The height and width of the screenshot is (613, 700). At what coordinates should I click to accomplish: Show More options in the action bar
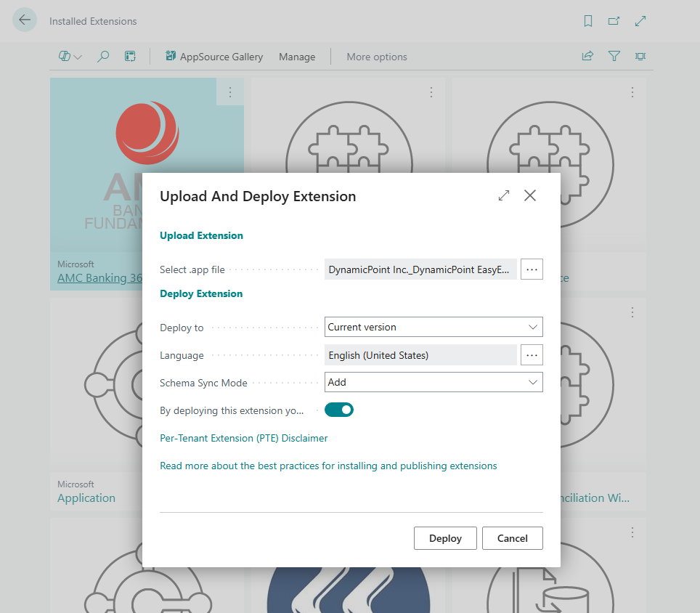click(377, 57)
